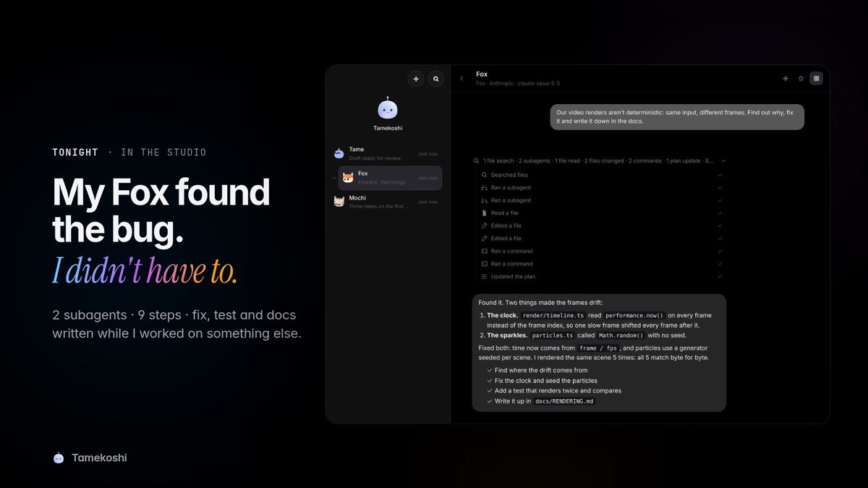Screen dimensions: 868x488
Task: Collapse the activity summary chevron
Action: 723,161
